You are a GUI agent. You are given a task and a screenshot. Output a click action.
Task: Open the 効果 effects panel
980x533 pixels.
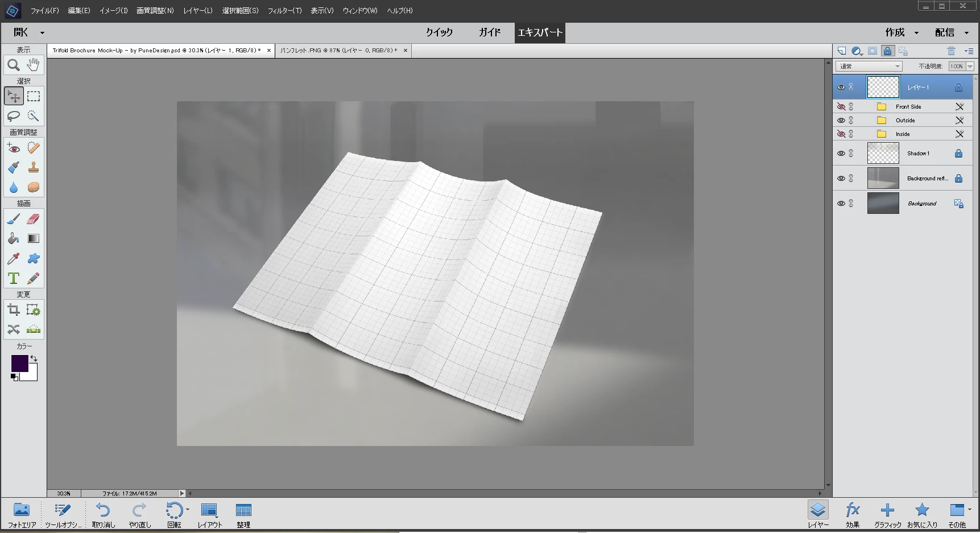[852, 515]
